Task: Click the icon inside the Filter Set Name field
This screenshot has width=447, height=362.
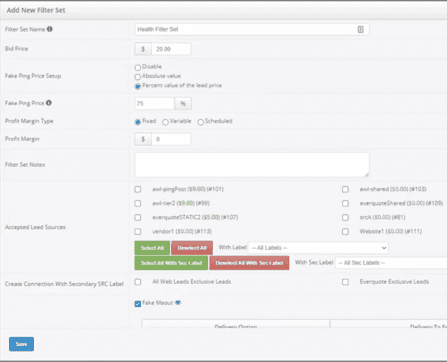Action: [361, 29]
